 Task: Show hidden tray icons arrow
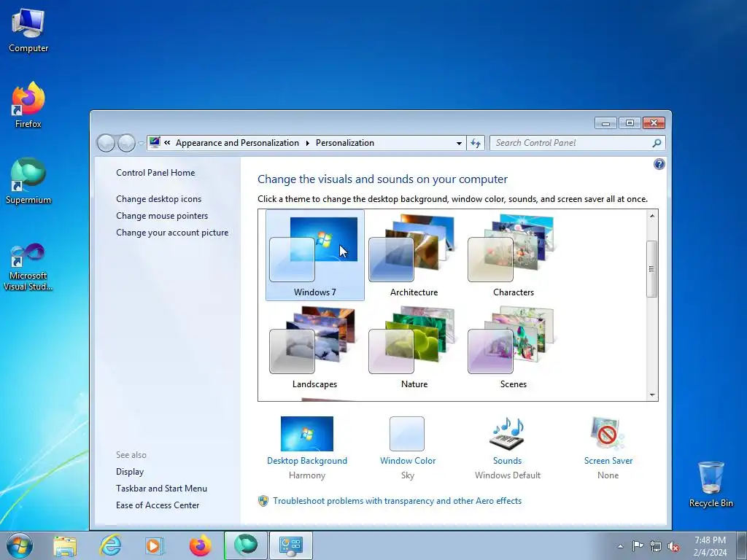620,546
